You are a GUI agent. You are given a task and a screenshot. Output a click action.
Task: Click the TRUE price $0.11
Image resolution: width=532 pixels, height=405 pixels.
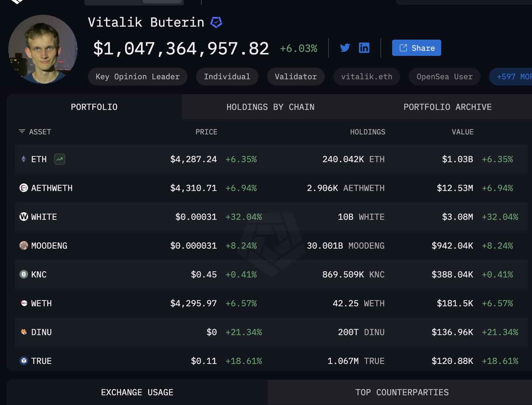[x=204, y=361]
